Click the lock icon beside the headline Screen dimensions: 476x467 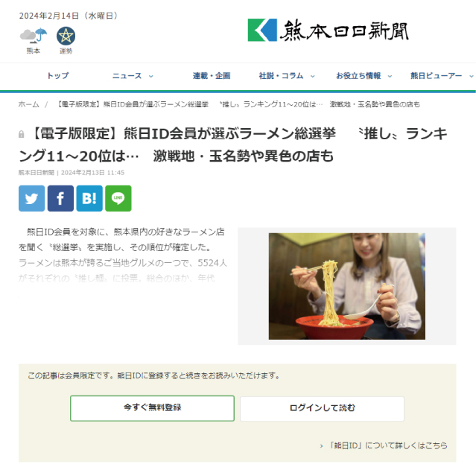[22, 134]
